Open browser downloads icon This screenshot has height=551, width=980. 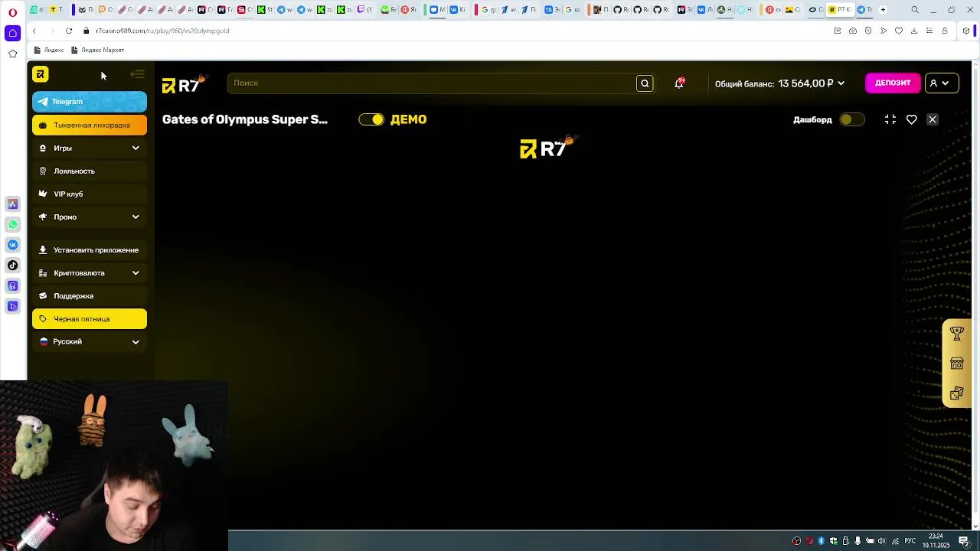point(914,31)
